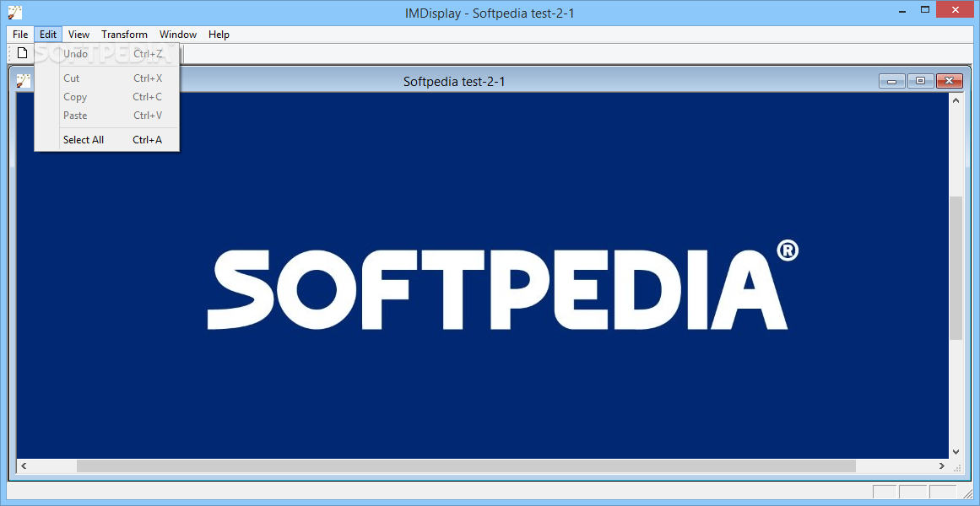Choose Select All from Edit menu

tap(107, 140)
